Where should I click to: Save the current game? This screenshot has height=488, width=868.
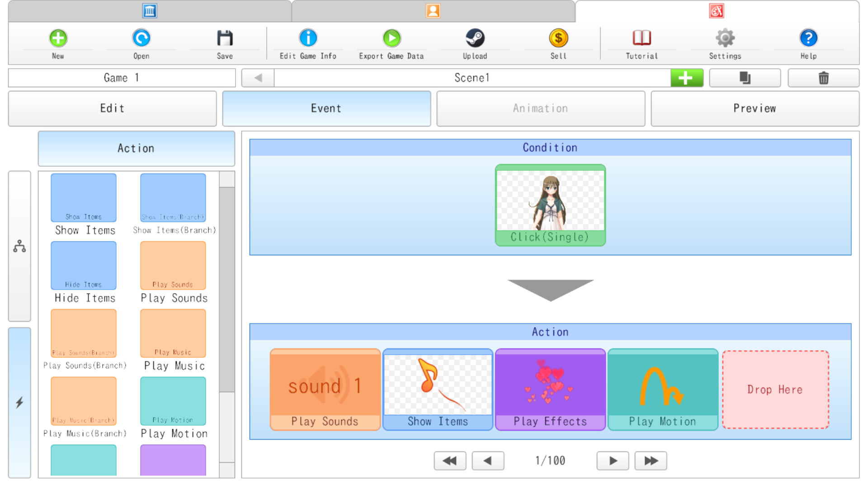(x=224, y=43)
